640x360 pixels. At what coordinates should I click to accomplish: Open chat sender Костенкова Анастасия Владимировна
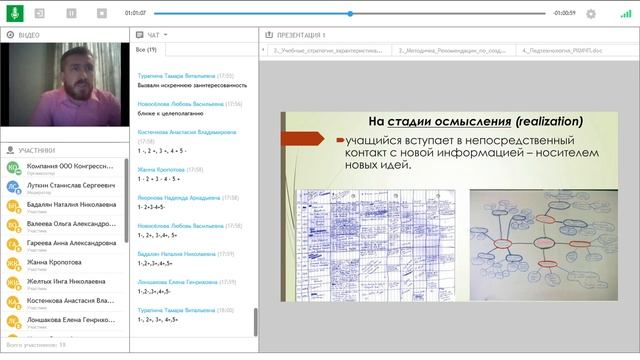tap(187, 132)
